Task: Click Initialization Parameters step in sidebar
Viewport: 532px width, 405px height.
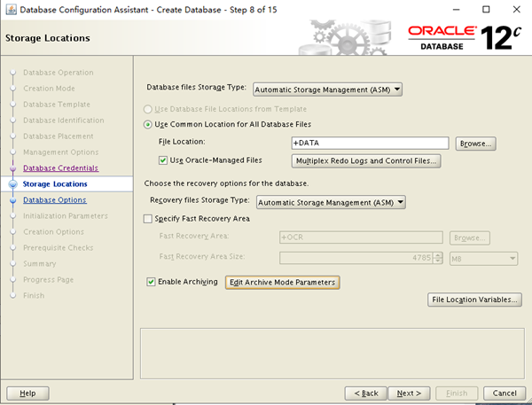Action: [66, 216]
